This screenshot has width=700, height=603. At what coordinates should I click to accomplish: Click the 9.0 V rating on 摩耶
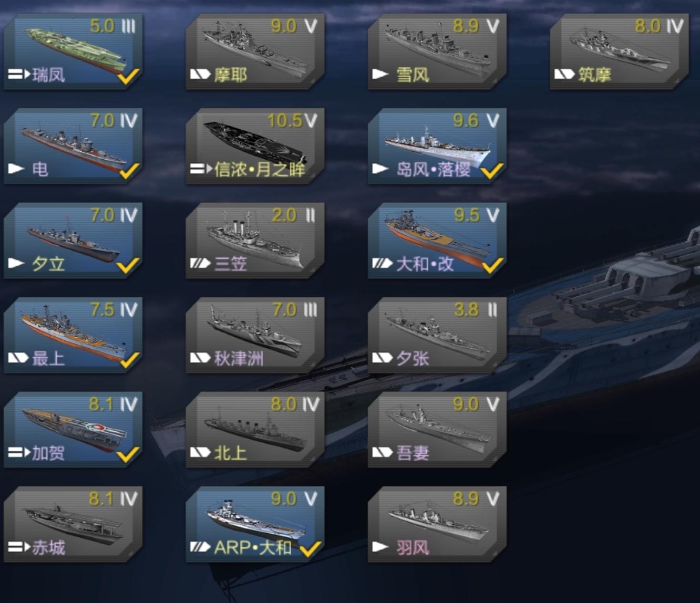(x=294, y=26)
